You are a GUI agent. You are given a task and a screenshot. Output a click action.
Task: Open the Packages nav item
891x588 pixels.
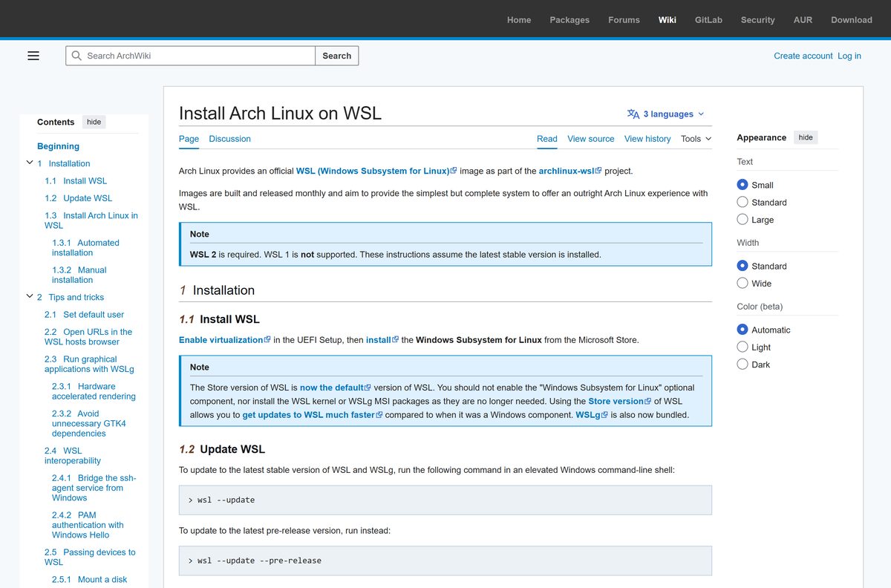coord(569,20)
